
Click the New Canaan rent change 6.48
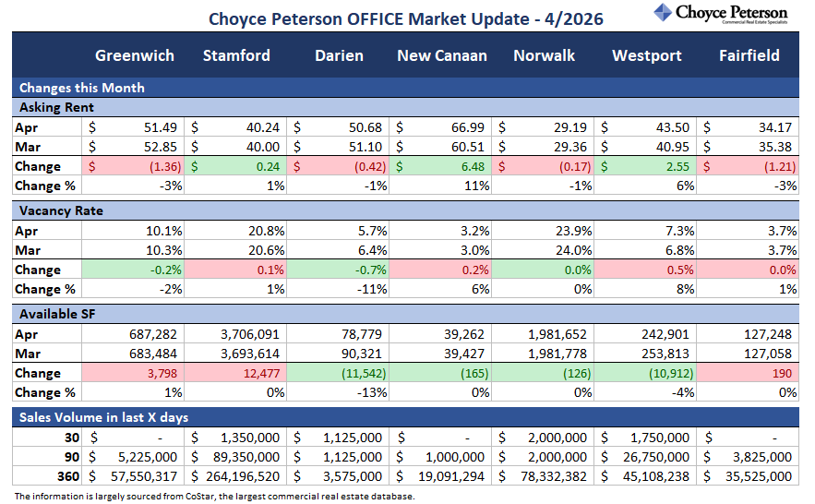coord(473,167)
